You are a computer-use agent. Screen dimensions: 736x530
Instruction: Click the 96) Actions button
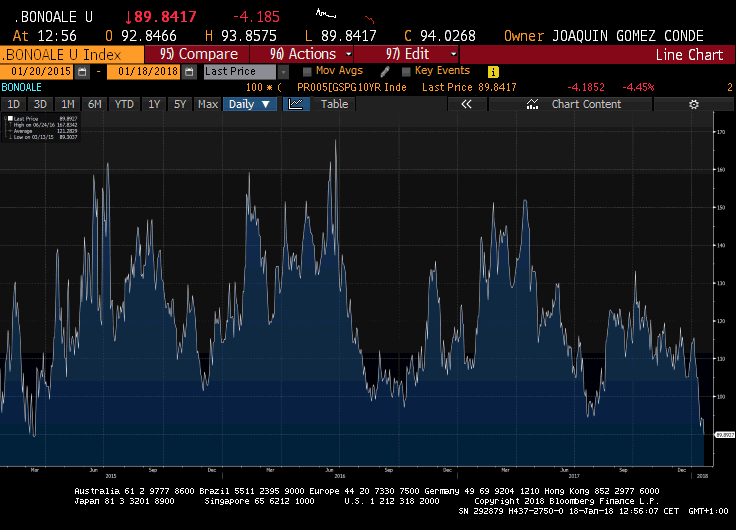302,54
